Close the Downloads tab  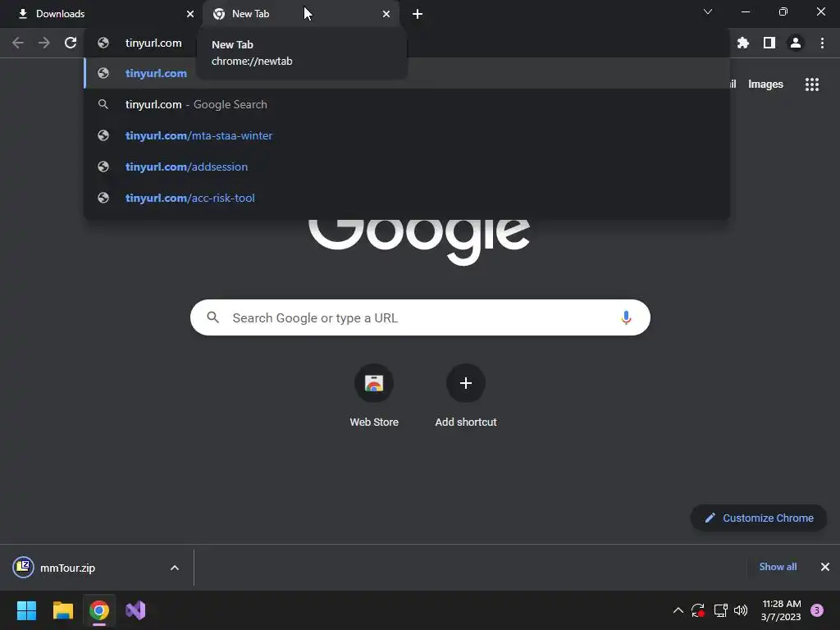pyautogui.click(x=190, y=14)
